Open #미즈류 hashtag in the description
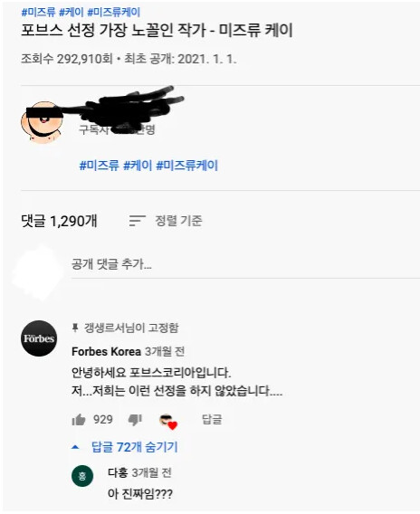 point(99,166)
